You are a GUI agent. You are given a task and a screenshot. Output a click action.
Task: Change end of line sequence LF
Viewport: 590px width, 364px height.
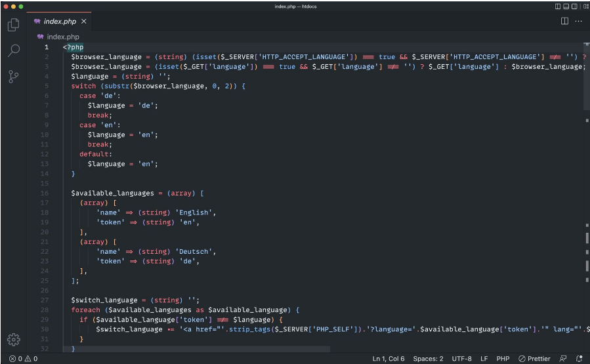pyautogui.click(x=484, y=359)
